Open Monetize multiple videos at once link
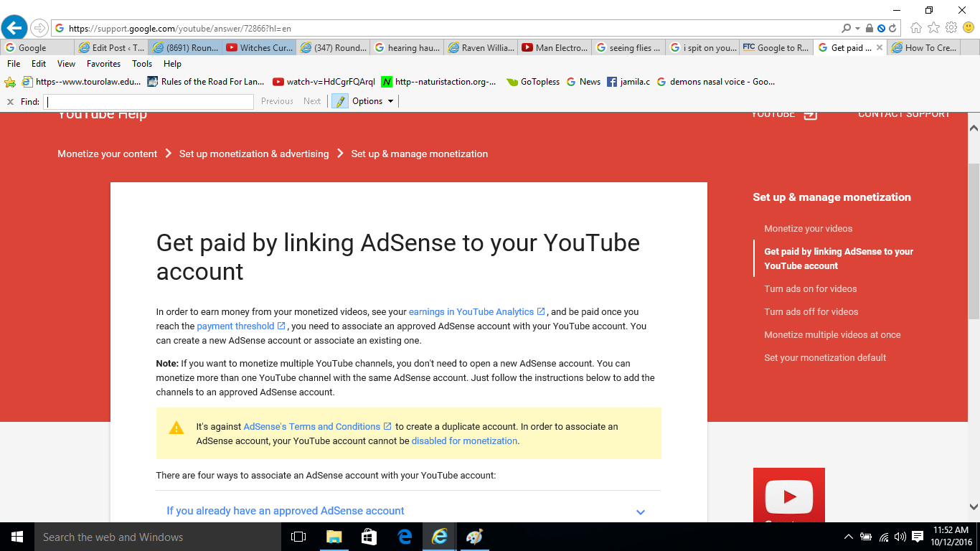Screen dimensions: 980x551 (832, 334)
